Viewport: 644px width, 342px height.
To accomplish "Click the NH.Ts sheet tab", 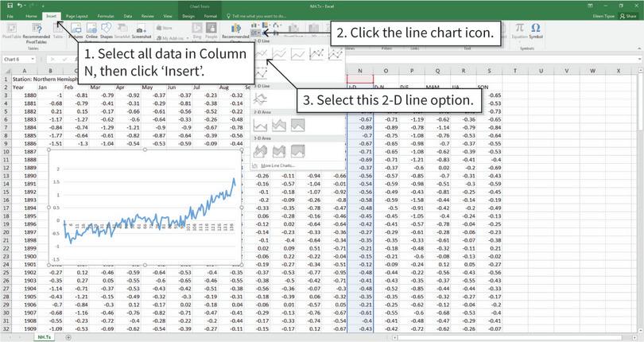I will [x=47, y=336].
